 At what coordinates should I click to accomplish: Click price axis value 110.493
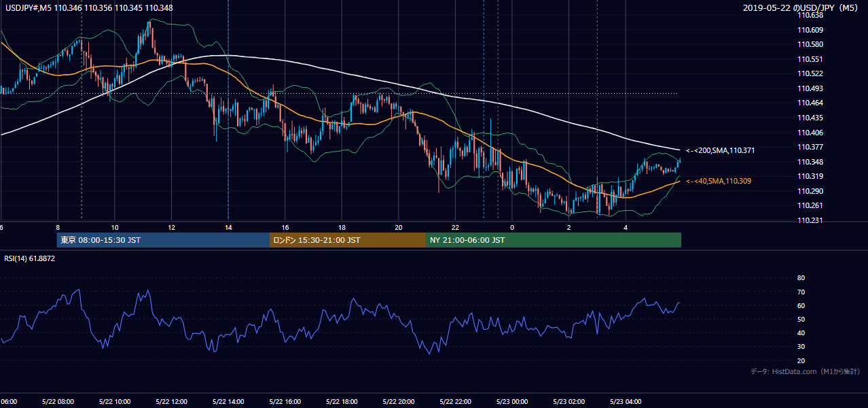point(811,88)
